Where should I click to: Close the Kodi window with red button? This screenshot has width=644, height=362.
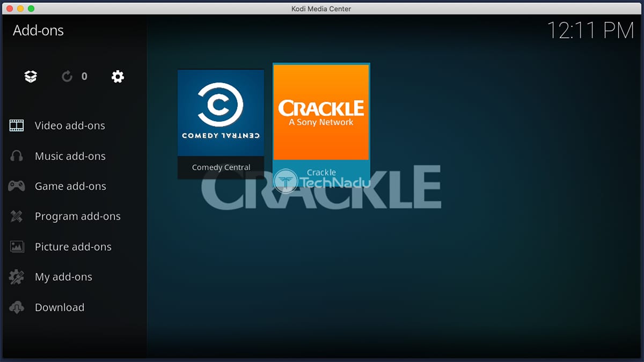tap(9, 9)
